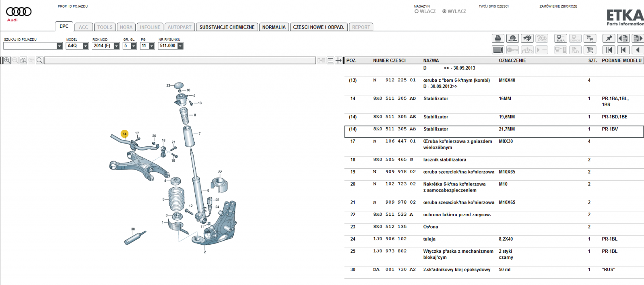644x285 pixels.
Task: Open the NORMALIA tab
Action: click(x=274, y=27)
